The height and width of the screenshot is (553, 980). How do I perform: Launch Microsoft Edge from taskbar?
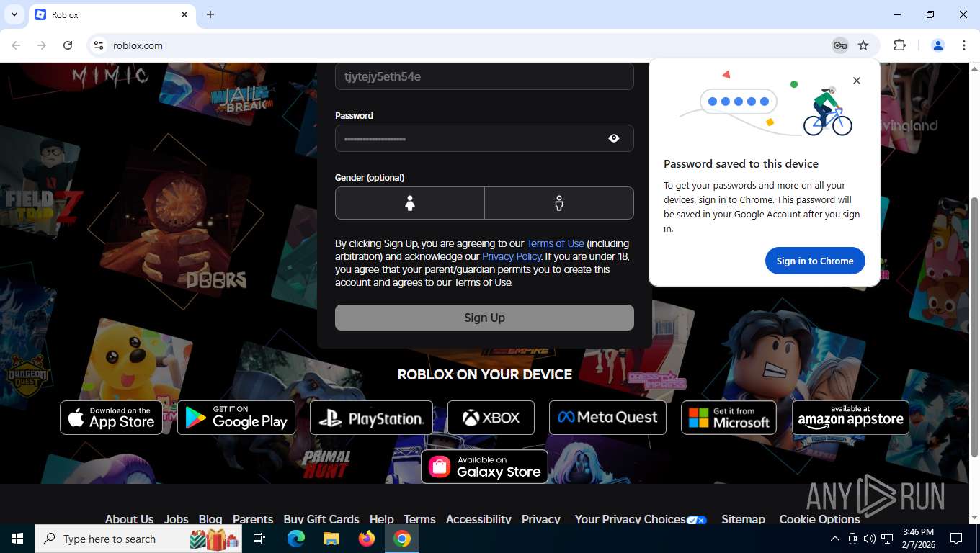tap(296, 539)
